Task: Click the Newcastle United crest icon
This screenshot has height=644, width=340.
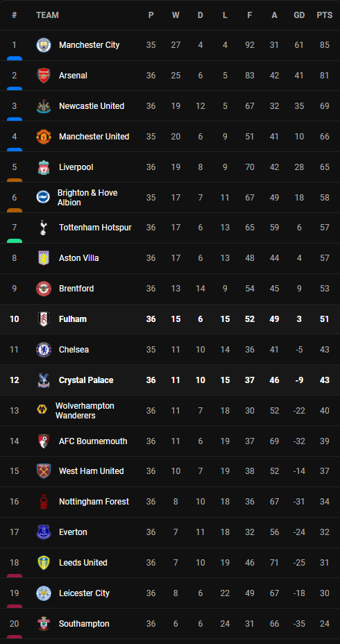Action: (x=44, y=106)
